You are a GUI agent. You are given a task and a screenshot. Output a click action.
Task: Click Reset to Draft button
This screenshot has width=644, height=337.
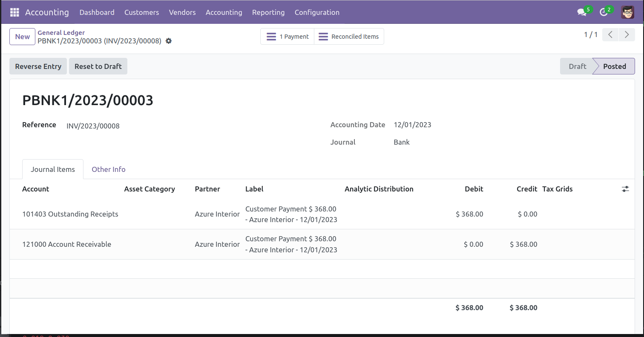[98, 66]
